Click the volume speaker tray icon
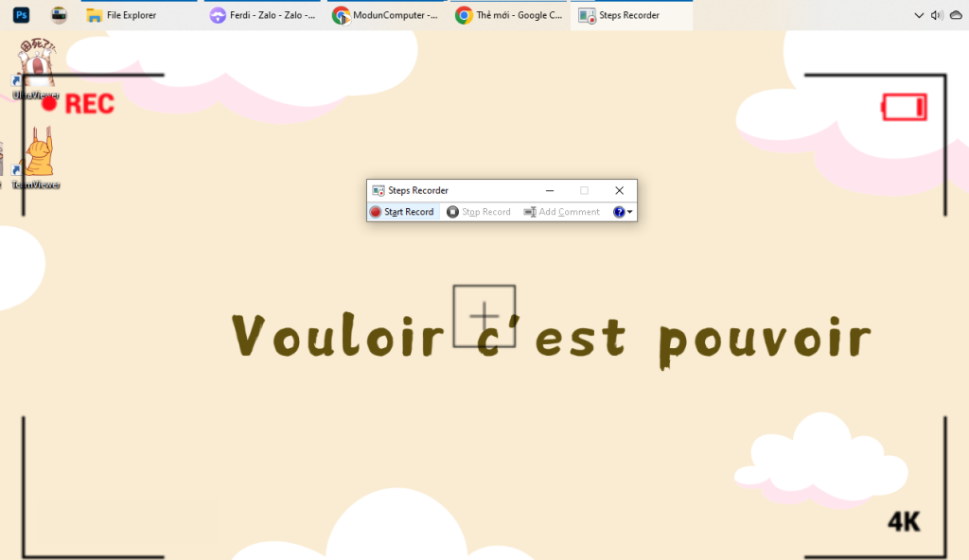Screen dimensions: 969x560 pyautogui.click(x=936, y=15)
